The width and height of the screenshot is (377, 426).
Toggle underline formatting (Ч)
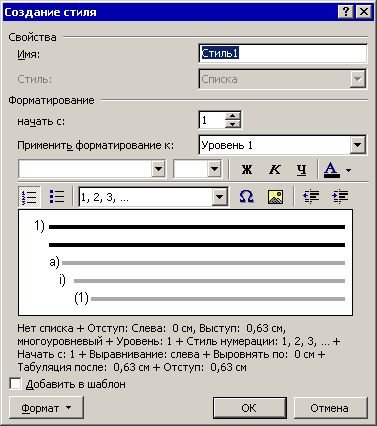tap(302, 170)
